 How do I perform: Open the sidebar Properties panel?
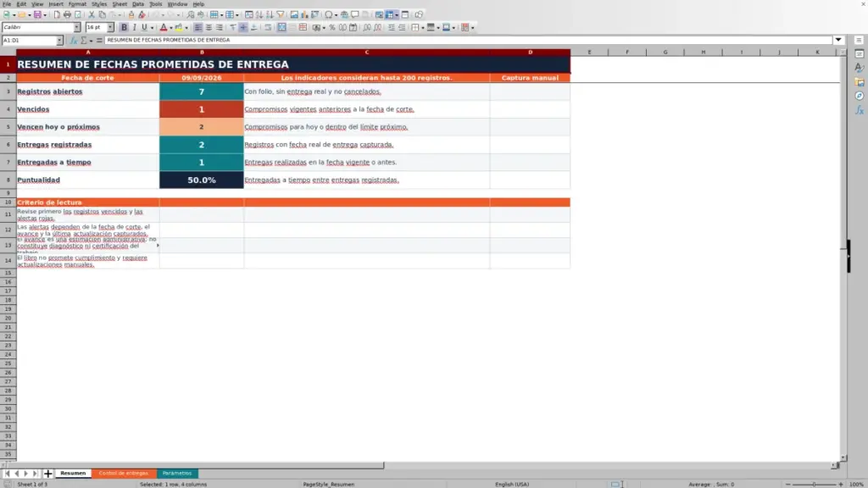coord(860,54)
